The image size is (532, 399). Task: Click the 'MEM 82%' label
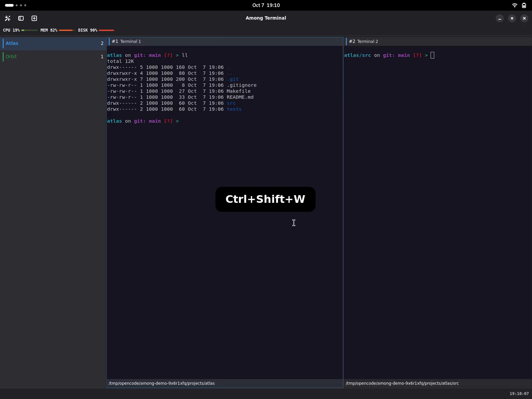click(x=49, y=30)
